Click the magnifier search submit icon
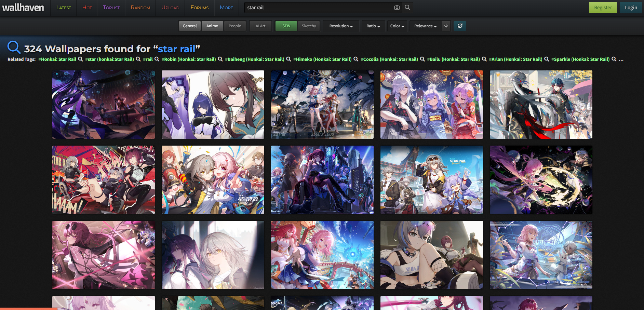 point(407,8)
